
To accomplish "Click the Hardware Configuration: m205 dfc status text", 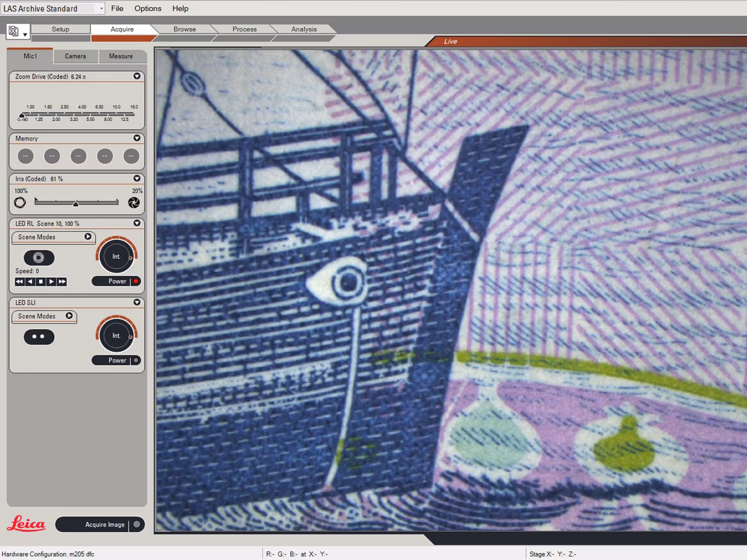I will (48, 554).
